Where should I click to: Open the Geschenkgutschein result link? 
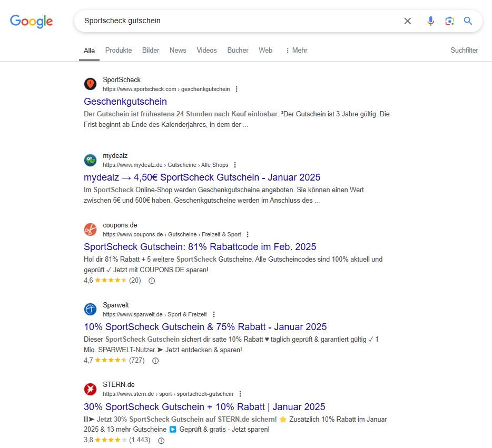[x=125, y=102]
